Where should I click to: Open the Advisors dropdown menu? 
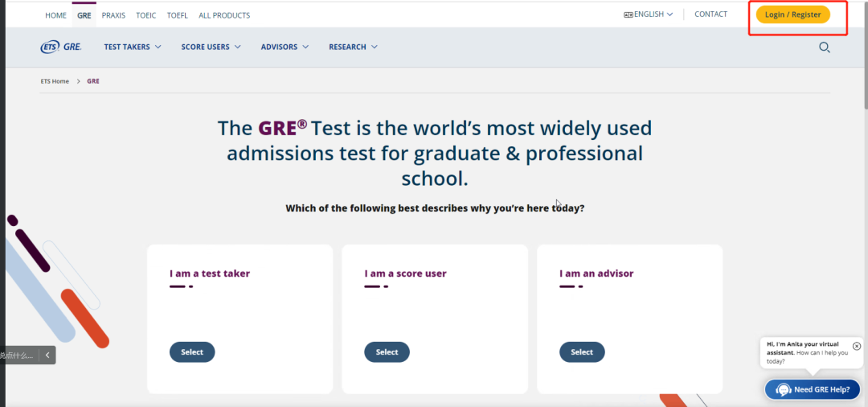coord(285,47)
